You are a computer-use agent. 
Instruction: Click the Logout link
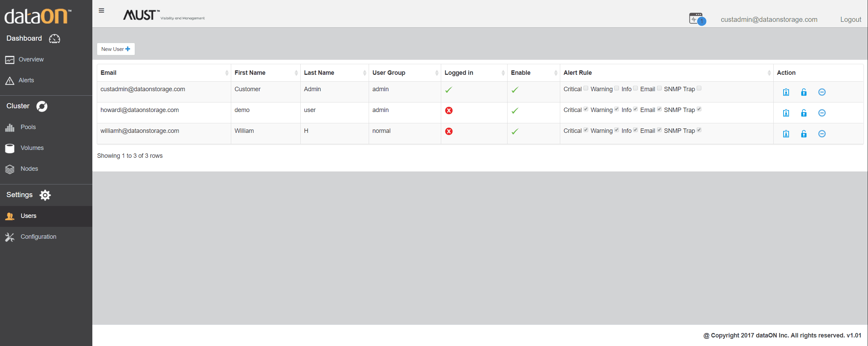[851, 19]
